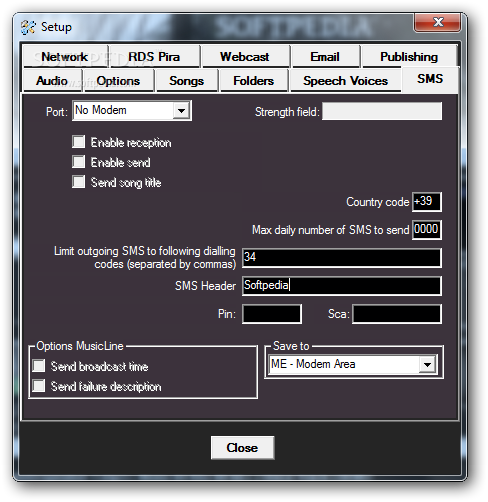Toggle Send song title checkbox
Viewport: 488px width, 502px height.
tap(79, 182)
